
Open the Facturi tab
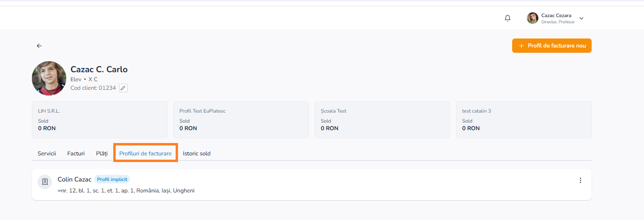76,153
